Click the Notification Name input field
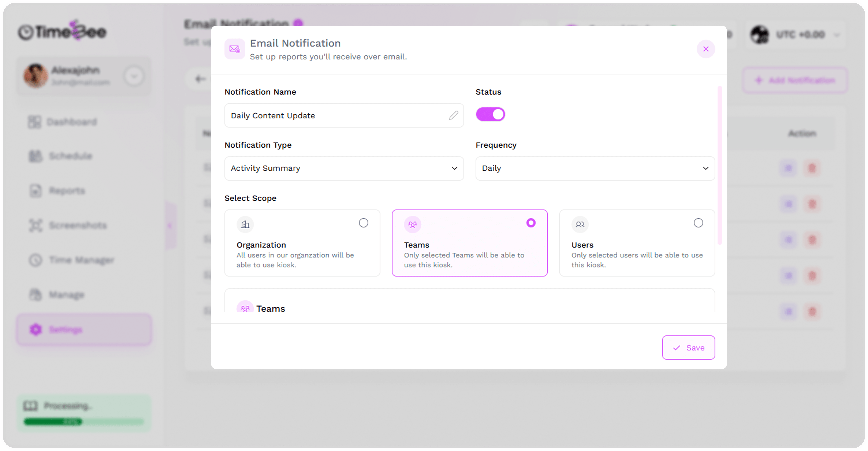Image resolution: width=868 pixels, height=451 pixels. (x=344, y=115)
